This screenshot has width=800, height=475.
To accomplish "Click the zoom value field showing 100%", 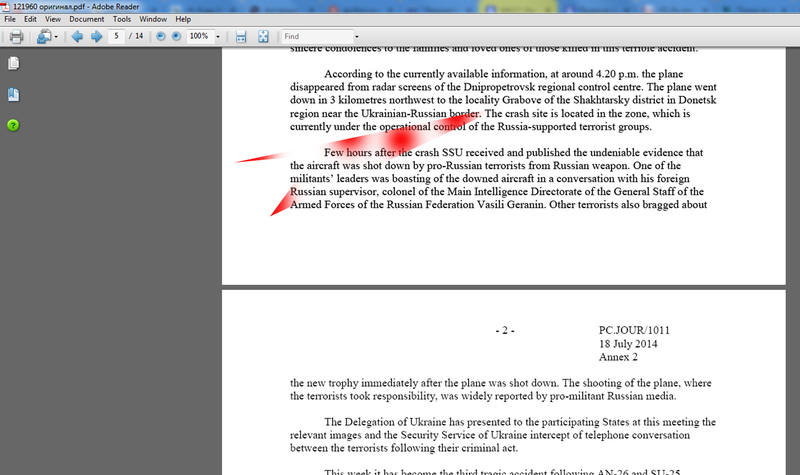I will (x=199, y=36).
